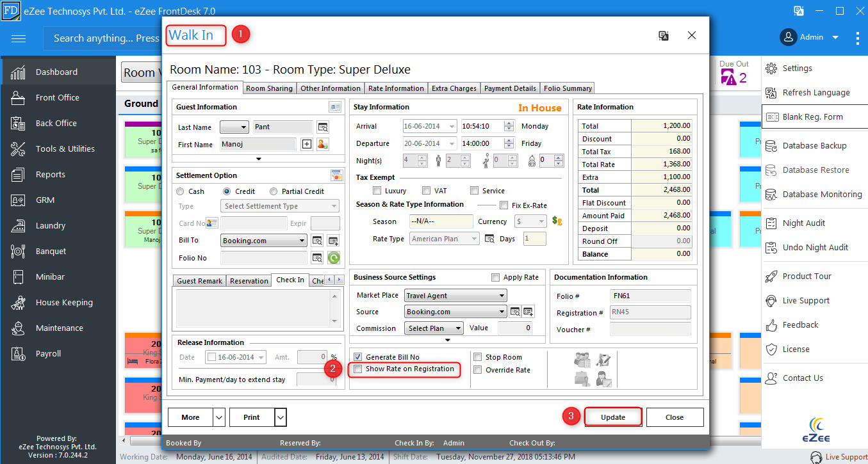Open Maintenance in sidebar
Screen dimensions: 868x464
click(59, 328)
